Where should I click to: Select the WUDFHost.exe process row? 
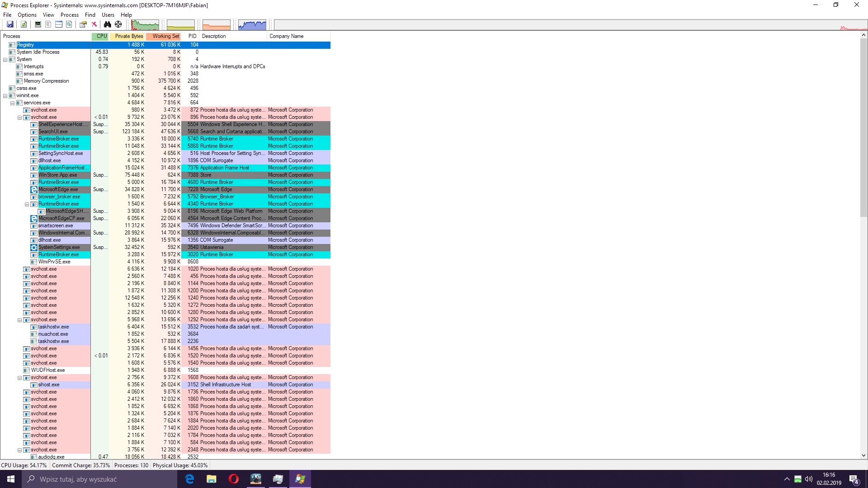(165, 370)
